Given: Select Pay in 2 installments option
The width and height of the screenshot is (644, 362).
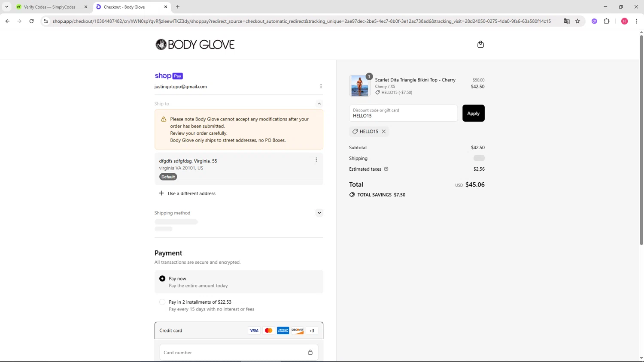Looking at the screenshot, I should pos(162,302).
